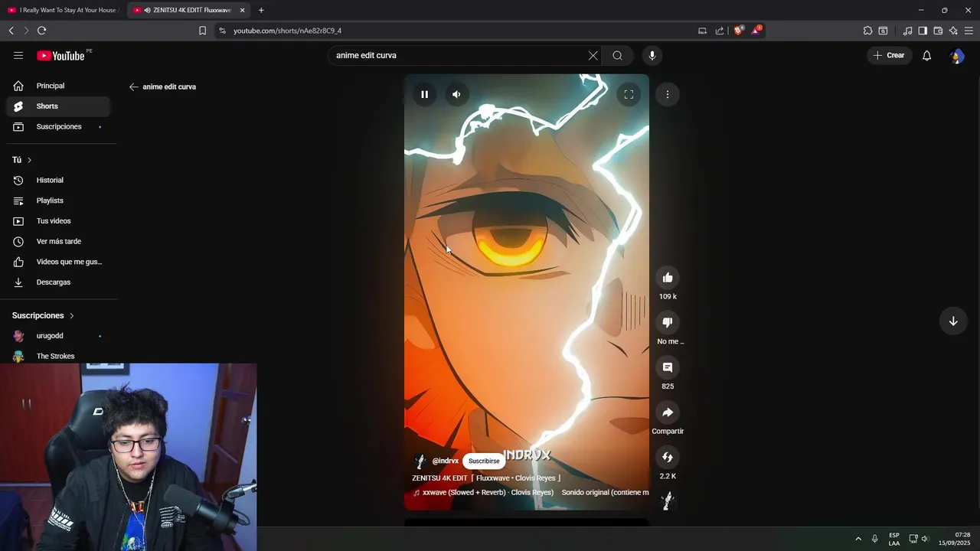Share the Short using Compartir
The image size is (980, 551).
click(x=668, y=412)
